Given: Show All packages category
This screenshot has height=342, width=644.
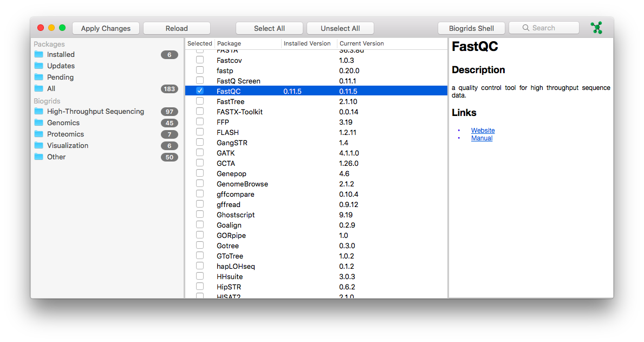Looking at the screenshot, I should 51,88.
